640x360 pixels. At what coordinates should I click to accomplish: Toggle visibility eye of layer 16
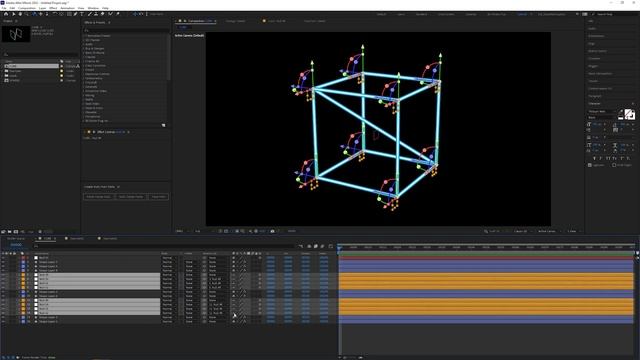[x=3, y=322]
